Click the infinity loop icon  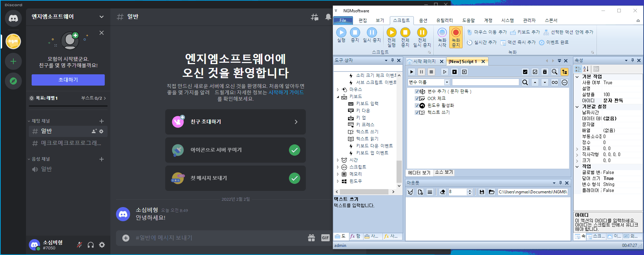[x=555, y=82]
